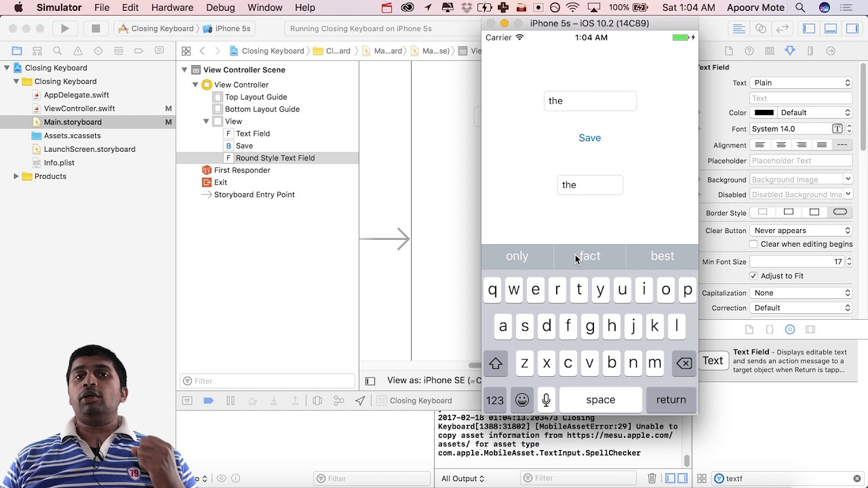Click the assistant editor overlapping circles icon
Screen dimensions: 868x488
click(761, 28)
